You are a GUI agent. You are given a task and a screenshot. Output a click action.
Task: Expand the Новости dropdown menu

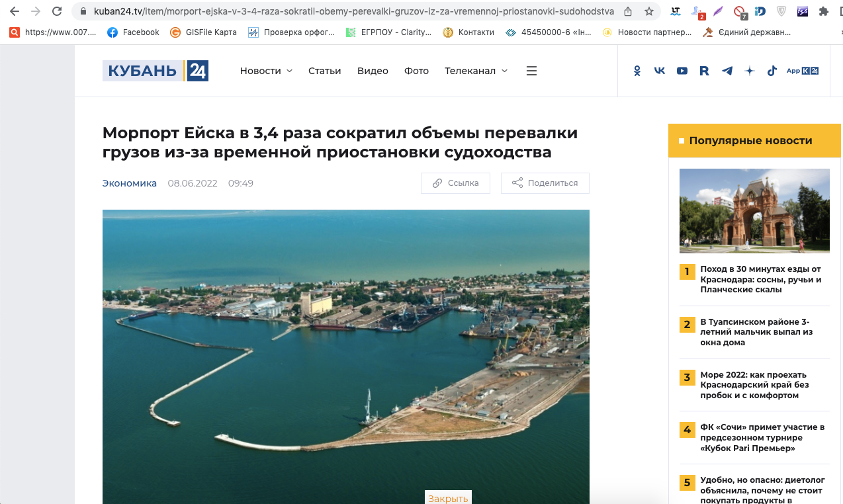pos(266,71)
